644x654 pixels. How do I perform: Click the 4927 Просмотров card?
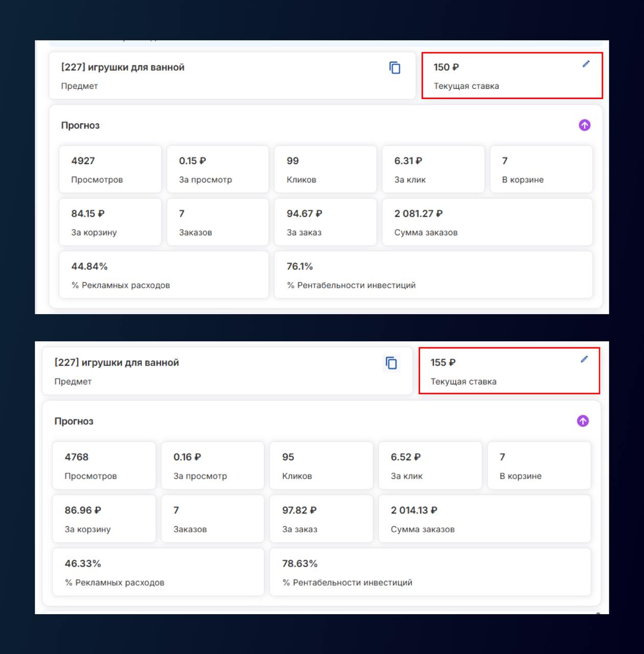tap(110, 170)
